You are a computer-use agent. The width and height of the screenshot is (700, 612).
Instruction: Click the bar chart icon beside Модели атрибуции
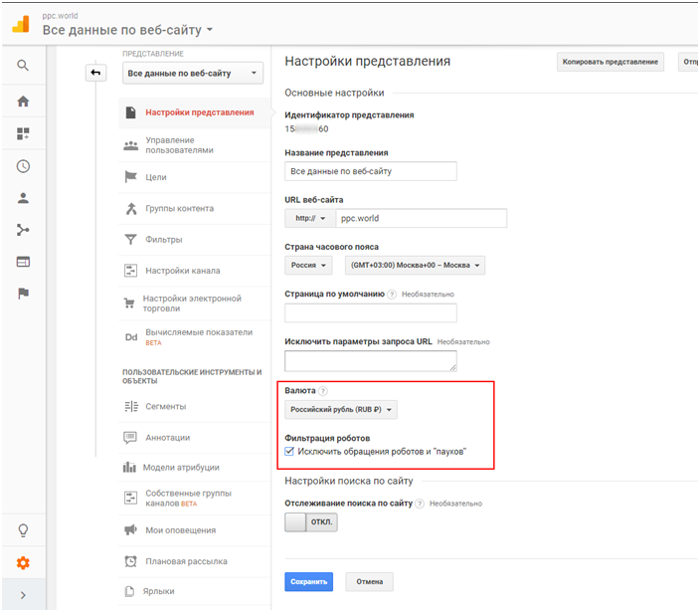[129, 468]
